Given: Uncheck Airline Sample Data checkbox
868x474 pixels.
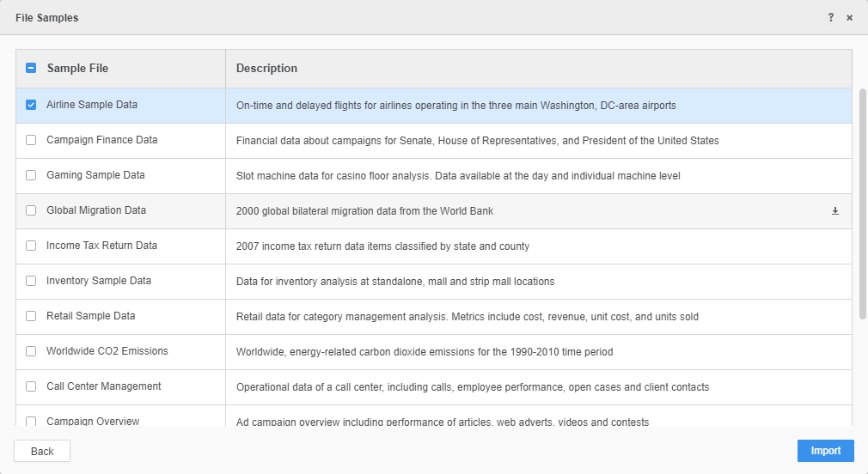Looking at the screenshot, I should [31, 105].
